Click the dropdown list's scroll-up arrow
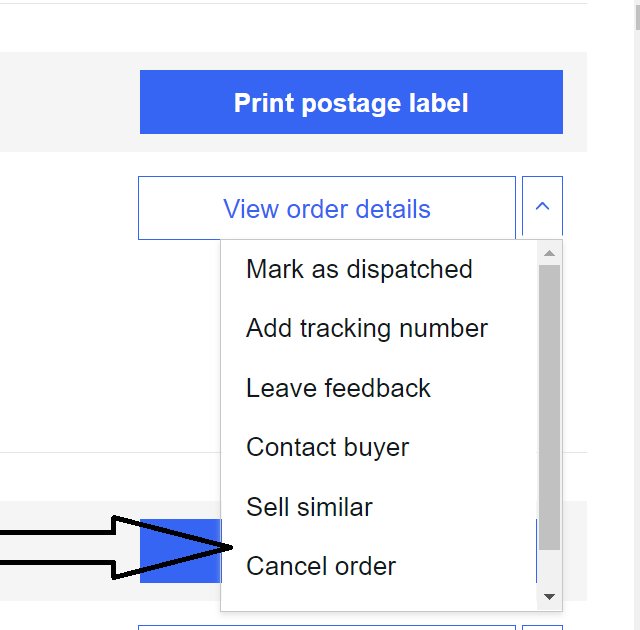 click(x=549, y=252)
